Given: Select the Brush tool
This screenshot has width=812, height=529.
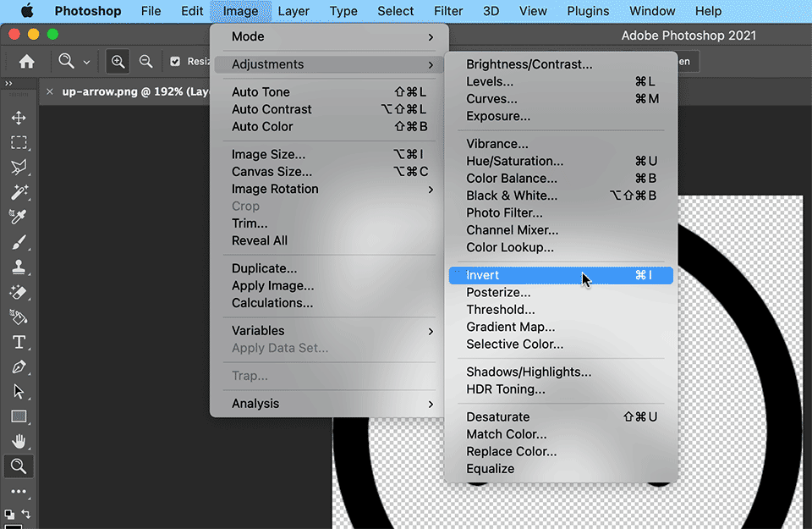Looking at the screenshot, I should pos(19,242).
